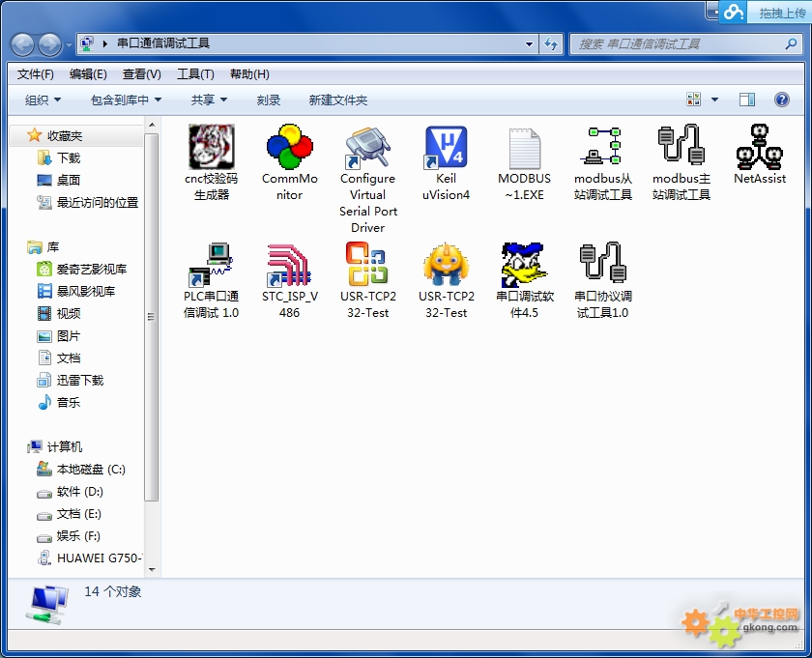Viewport: 812px width, 658px height.
Task: Open the 文档 (E:) drive
Action: 69,514
